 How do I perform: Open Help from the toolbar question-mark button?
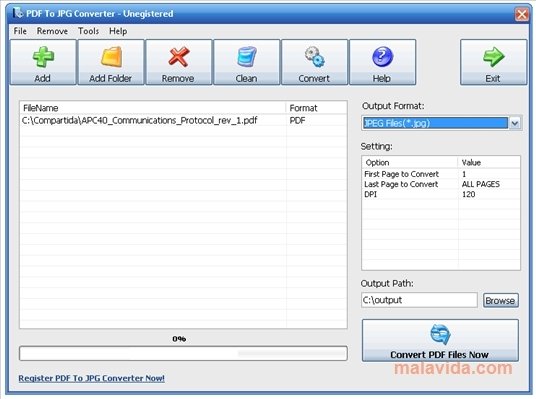[x=382, y=62]
